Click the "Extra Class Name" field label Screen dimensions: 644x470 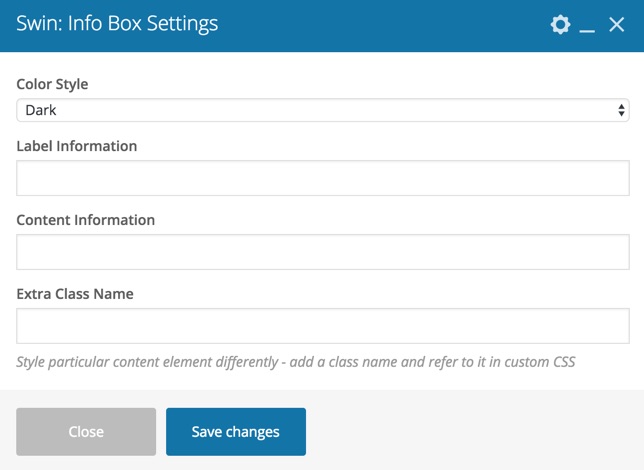[x=75, y=294]
